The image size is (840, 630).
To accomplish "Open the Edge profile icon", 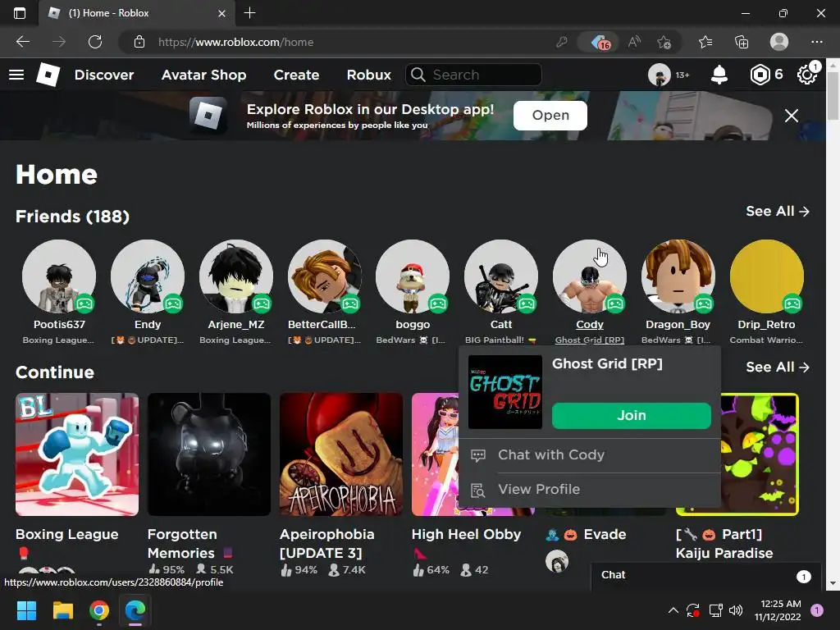I will point(779,42).
